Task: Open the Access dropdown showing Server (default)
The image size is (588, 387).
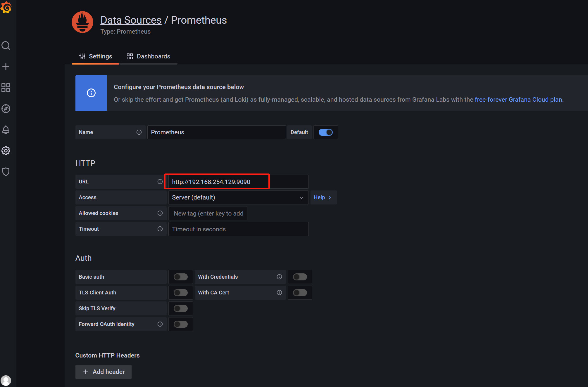Action: pos(238,197)
